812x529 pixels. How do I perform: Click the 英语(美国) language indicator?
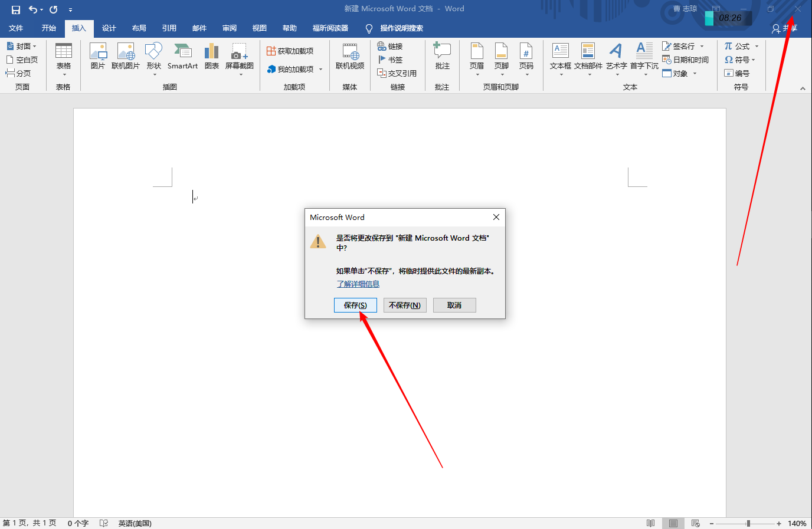(x=135, y=523)
